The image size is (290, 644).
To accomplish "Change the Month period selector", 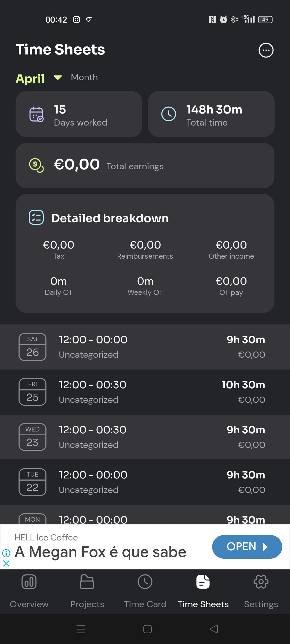I will click(x=84, y=77).
